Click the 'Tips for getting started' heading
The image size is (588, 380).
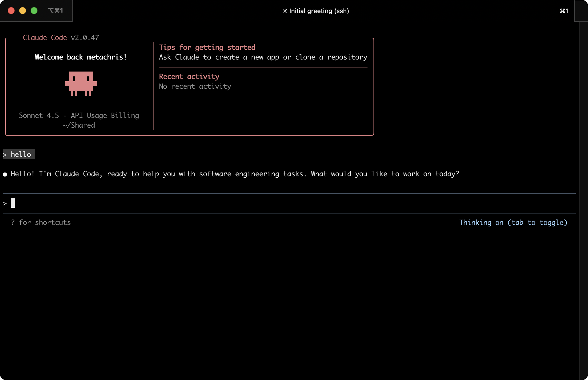click(x=207, y=47)
